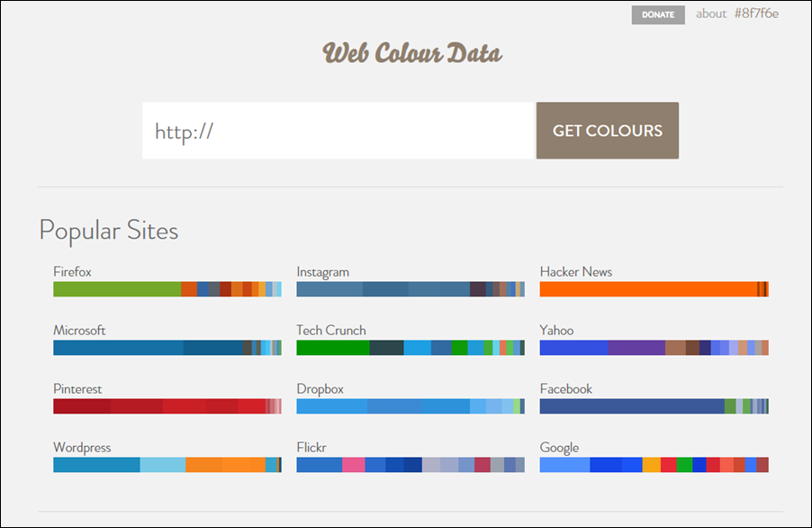The image size is (812, 528).
Task: Open the Pinterest site link
Action: click(x=77, y=388)
